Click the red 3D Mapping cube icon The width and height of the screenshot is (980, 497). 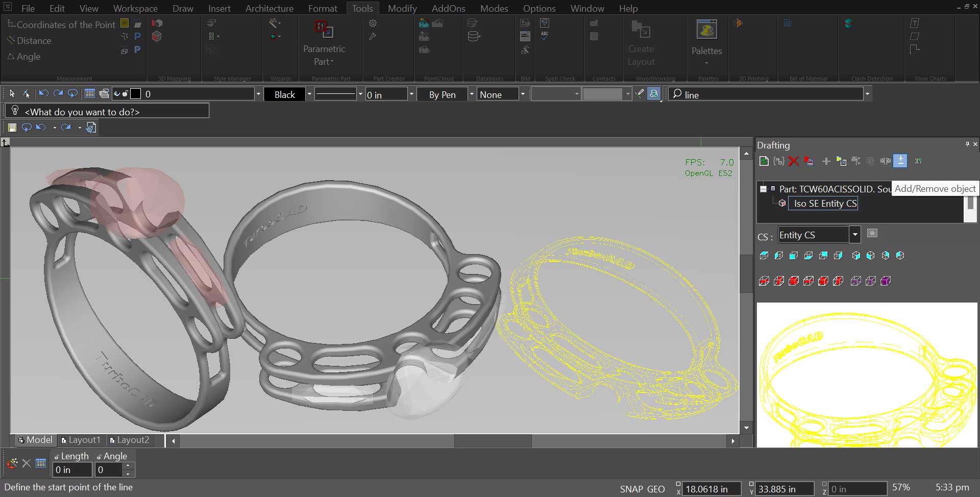point(157,36)
